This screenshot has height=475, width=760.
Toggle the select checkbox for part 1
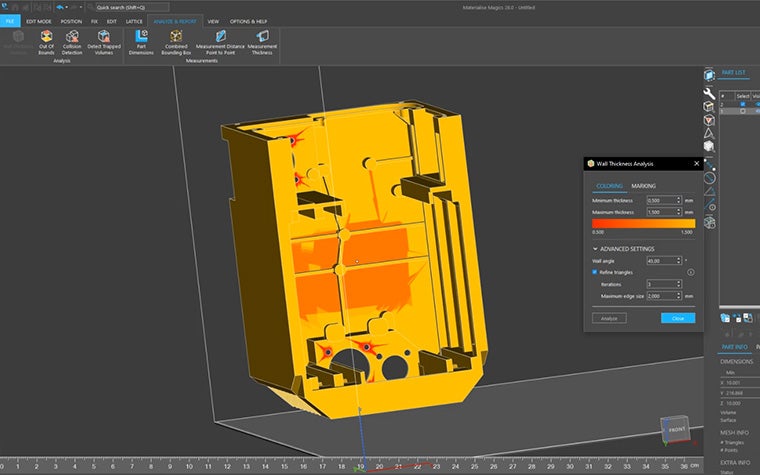(x=740, y=111)
